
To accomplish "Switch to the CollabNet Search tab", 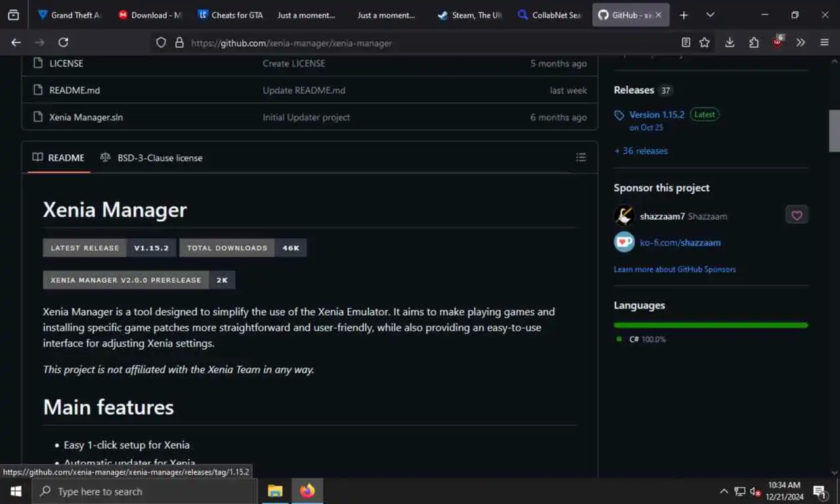I will [549, 14].
